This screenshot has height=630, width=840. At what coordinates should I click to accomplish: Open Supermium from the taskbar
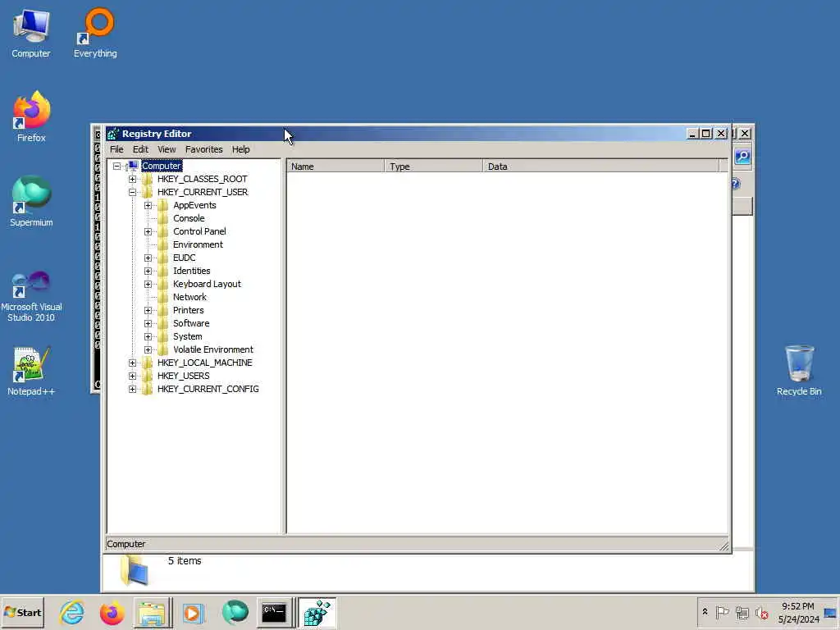(235, 612)
